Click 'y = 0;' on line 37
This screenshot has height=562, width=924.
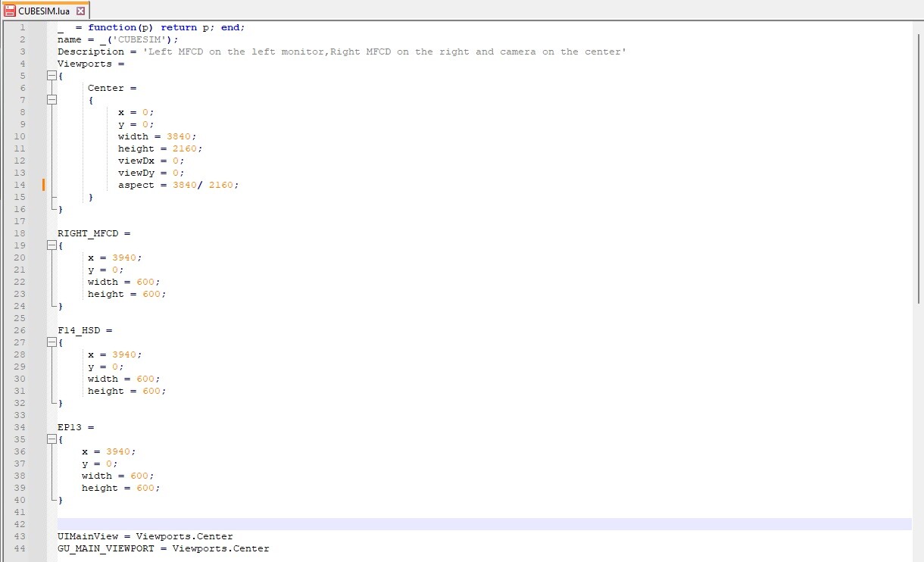(x=99, y=464)
